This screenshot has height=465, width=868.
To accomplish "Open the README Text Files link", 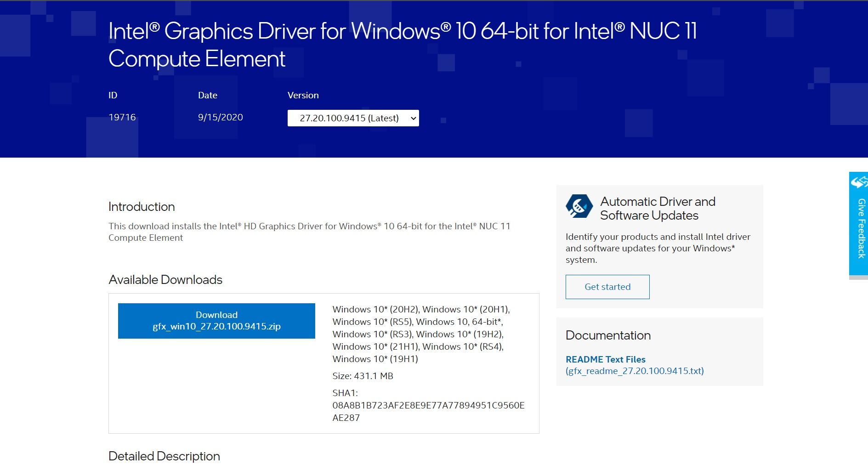I will coord(635,365).
